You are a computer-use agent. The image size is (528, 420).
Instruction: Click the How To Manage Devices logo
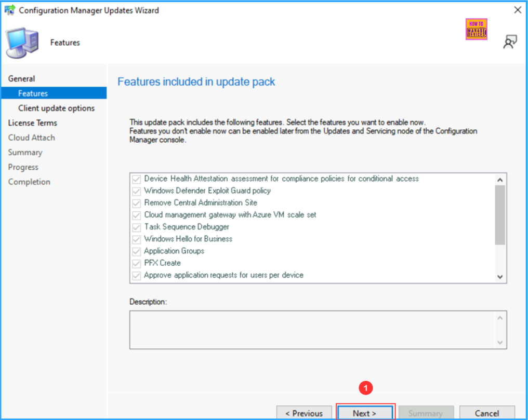tap(476, 29)
